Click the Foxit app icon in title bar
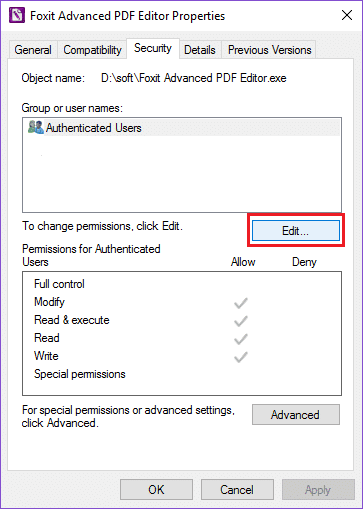 click(x=17, y=15)
